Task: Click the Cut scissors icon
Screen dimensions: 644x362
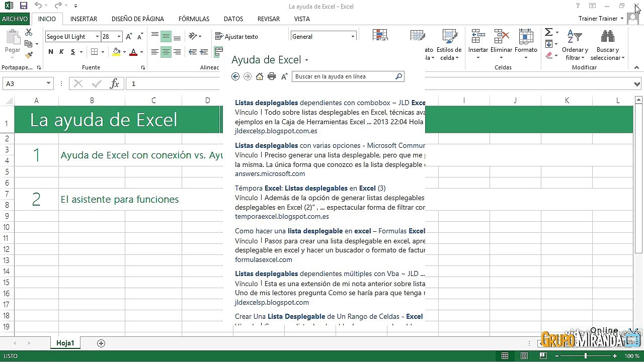Action: tap(29, 32)
